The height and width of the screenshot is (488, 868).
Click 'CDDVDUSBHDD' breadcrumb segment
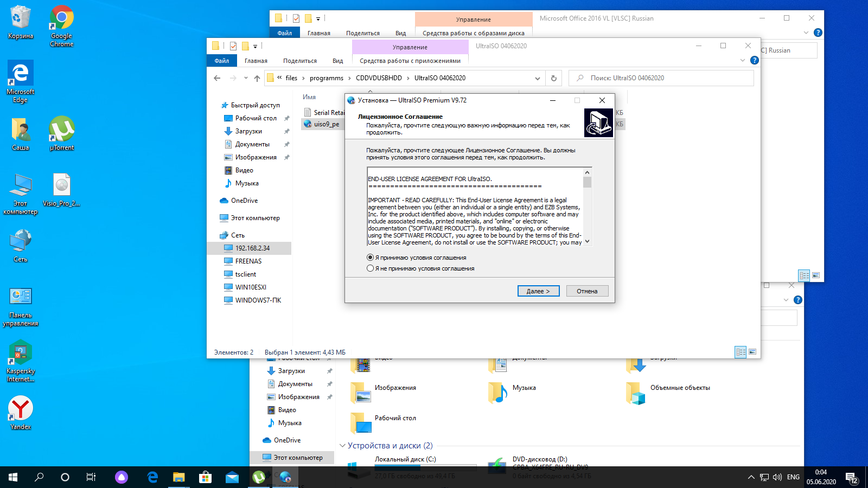point(379,78)
